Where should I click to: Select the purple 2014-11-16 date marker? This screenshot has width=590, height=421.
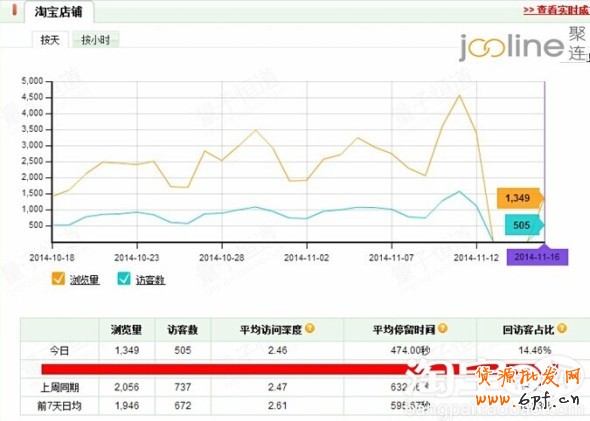(x=537, y=257)
